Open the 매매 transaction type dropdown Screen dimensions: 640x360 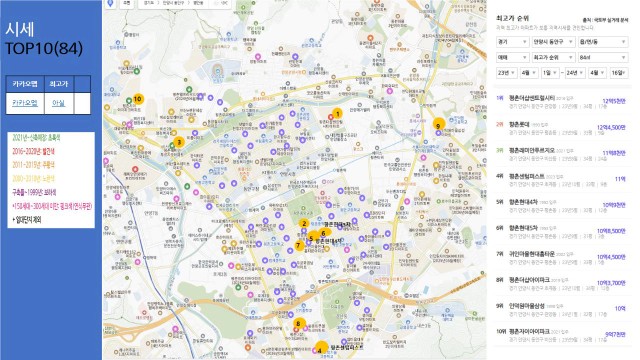point(512,58)
